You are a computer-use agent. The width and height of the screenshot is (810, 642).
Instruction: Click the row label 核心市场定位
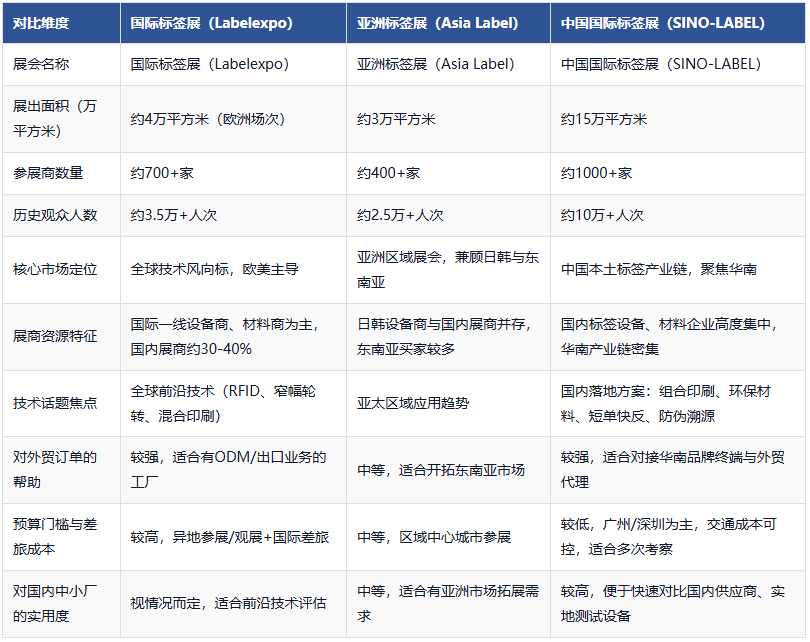coord(61,270)
